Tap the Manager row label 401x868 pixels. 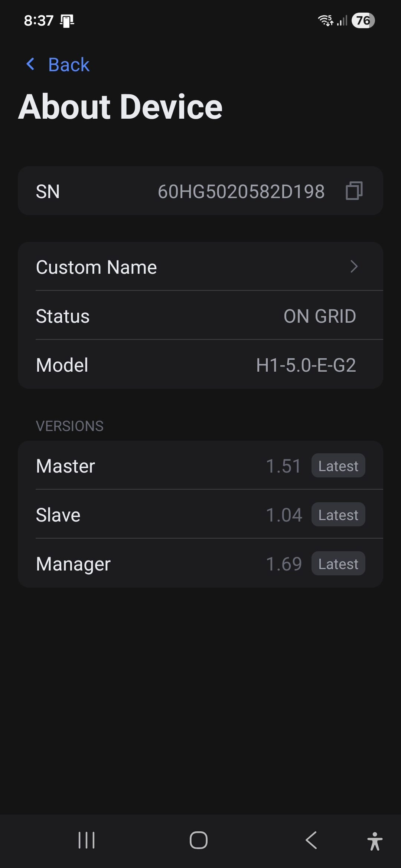tap(73, 564)
